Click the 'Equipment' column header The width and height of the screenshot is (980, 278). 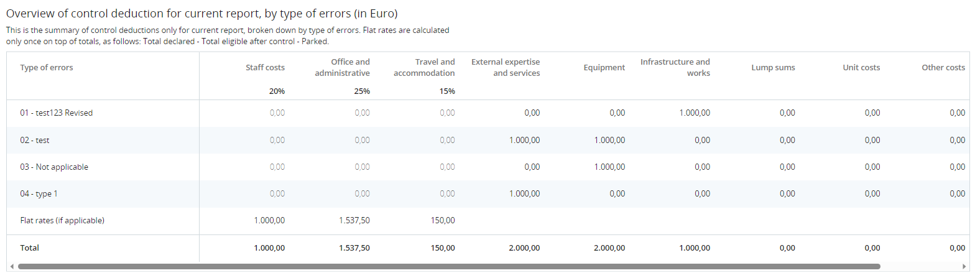(604, 67)
